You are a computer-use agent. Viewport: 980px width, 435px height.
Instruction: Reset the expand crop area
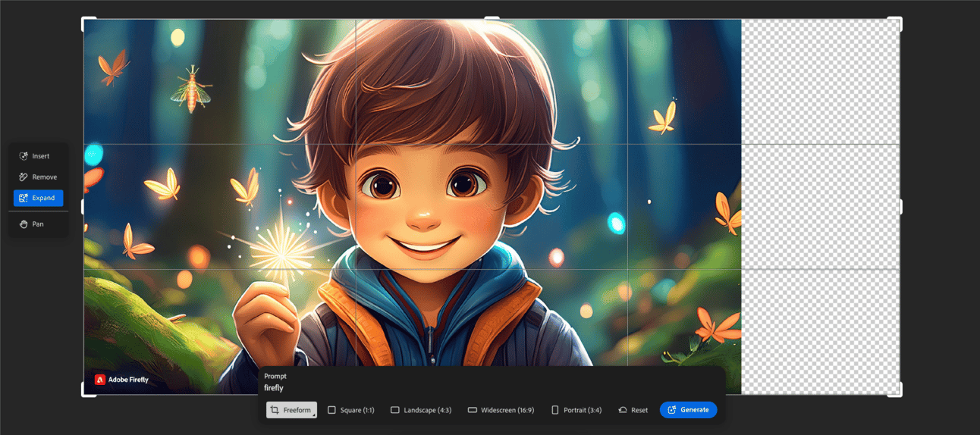click(633, 410)
